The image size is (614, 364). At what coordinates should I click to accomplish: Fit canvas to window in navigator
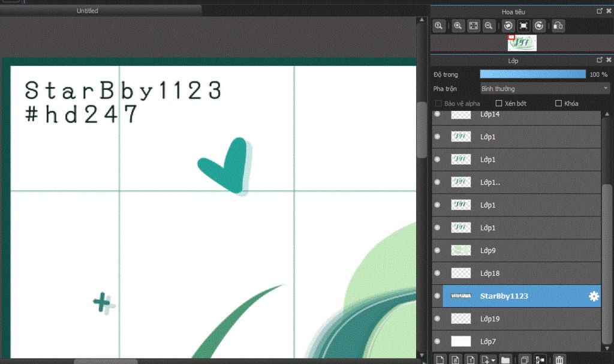474,26
